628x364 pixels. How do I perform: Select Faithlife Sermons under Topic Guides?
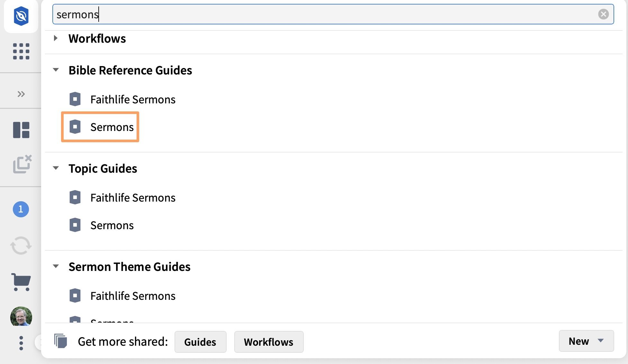pyautogui.click(x=133, y=198)
